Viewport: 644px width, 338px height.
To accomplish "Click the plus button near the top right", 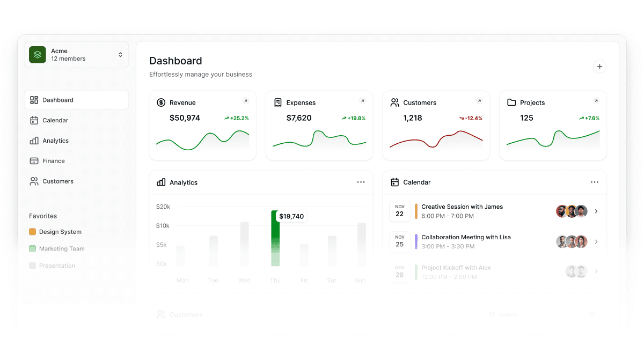I will click(x=599, y=67).
